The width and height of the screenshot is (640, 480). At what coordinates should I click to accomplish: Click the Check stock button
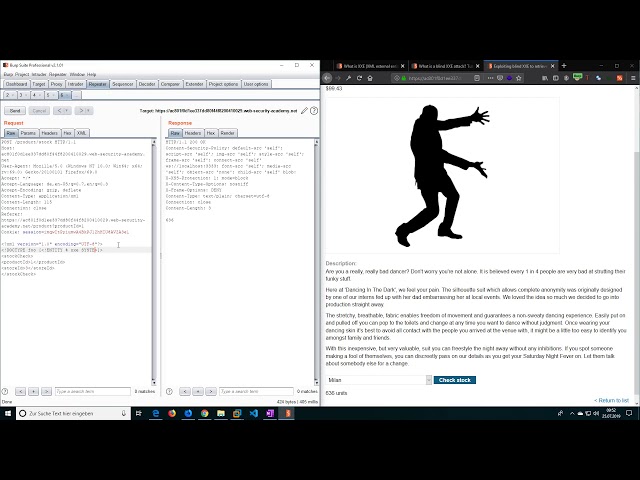[x=455, y=380]
